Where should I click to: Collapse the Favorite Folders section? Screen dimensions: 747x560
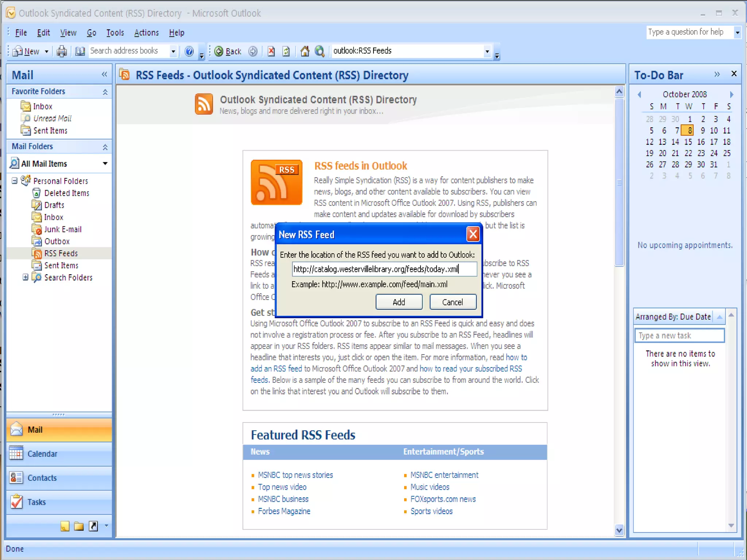point(105,92)
